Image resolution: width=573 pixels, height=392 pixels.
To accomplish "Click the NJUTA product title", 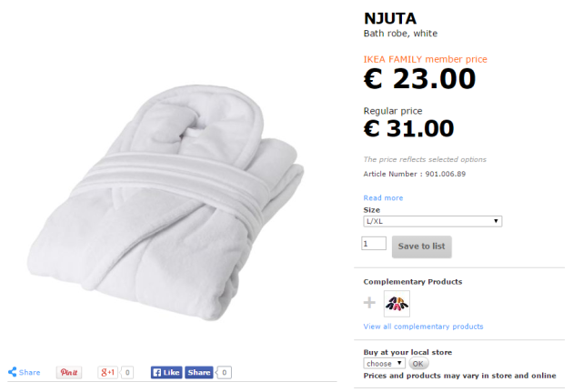I will click(390, 18).
